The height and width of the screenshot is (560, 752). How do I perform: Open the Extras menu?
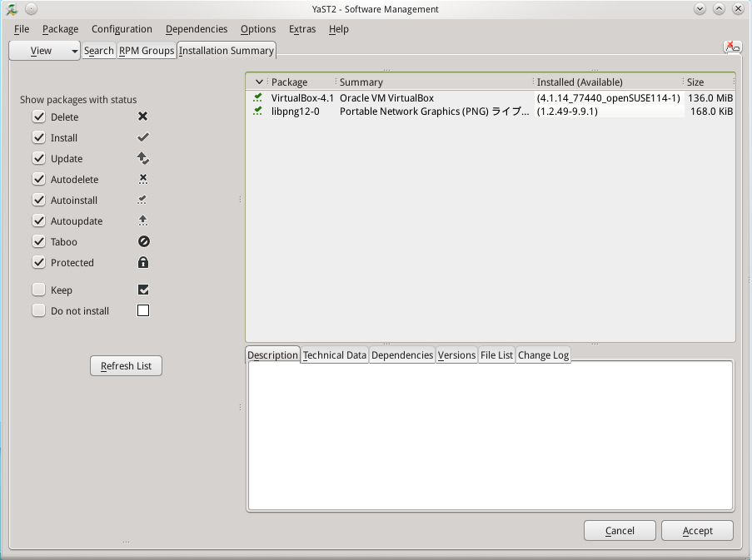(302, 29)
